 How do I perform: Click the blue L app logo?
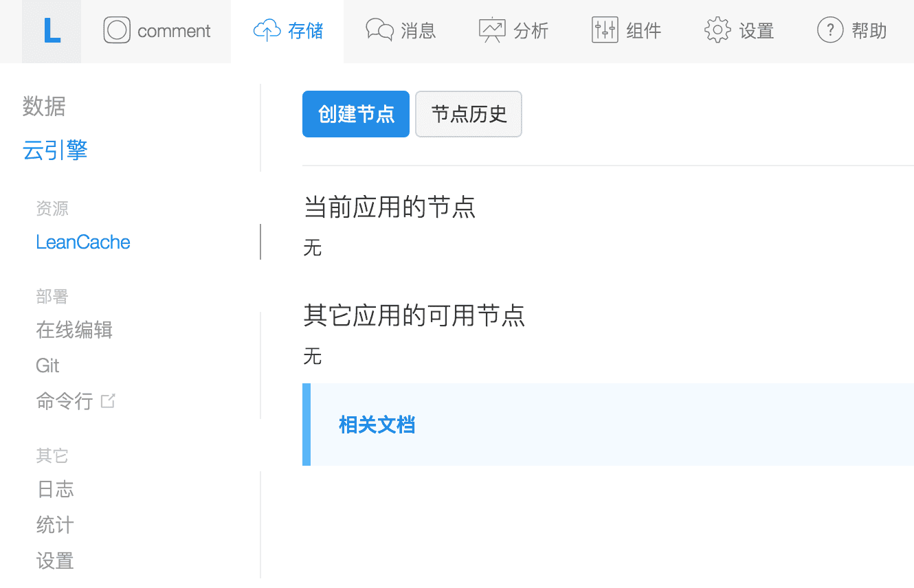pyautogui.click(x=52, y=32)
